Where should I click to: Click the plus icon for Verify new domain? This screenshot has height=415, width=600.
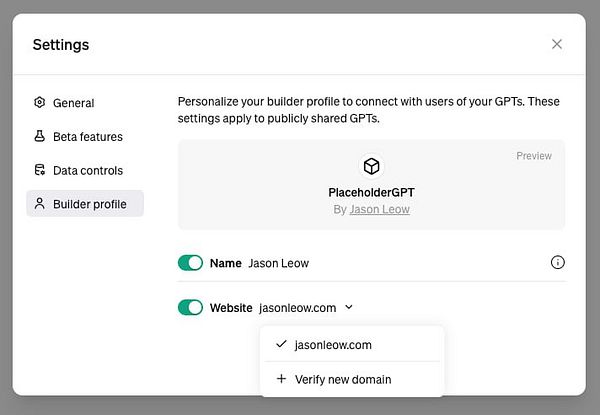pos(281,379)
